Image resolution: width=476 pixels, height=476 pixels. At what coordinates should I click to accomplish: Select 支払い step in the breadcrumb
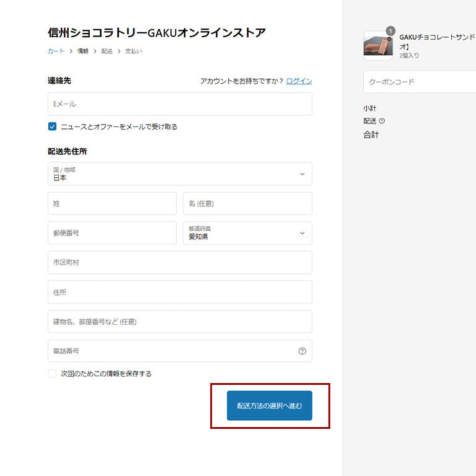coord(134,51)
